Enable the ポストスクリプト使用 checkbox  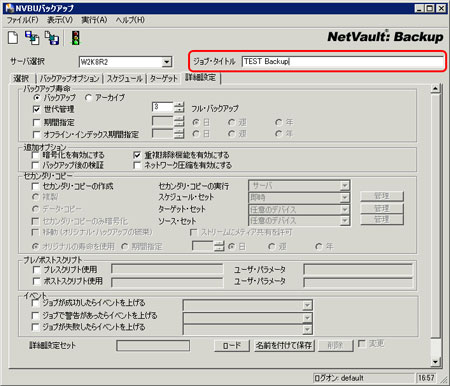(x=37, y=281)
